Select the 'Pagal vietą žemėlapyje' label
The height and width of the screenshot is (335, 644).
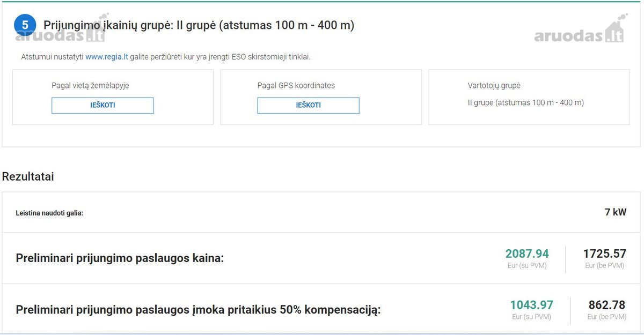[90, 85]
